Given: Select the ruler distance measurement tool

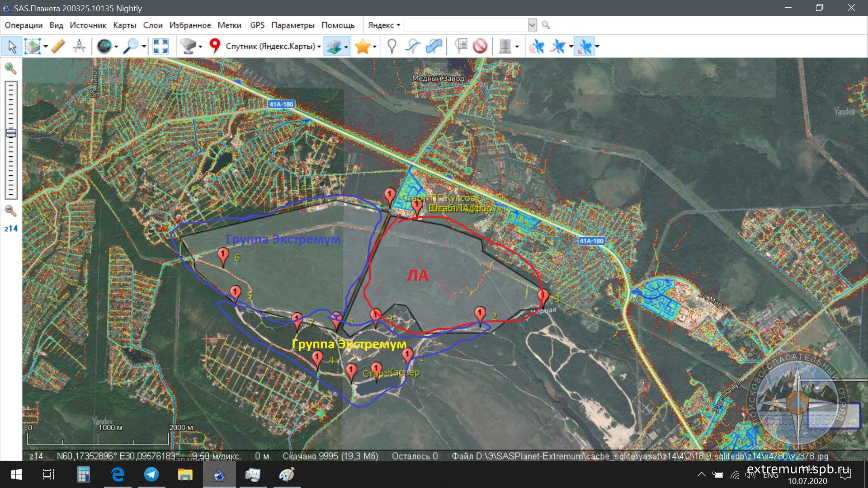Looking at the screenshot, I should click(x=58, y=46).
